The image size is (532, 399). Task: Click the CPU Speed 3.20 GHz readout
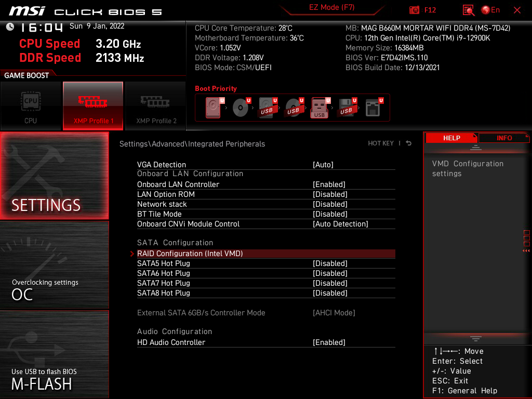point(80,44)
